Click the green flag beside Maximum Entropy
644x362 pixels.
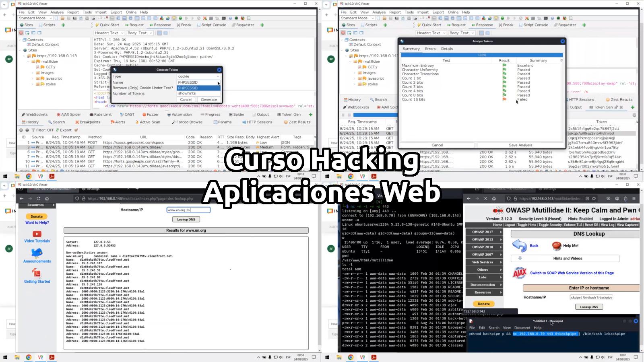(x=504, y=66)
